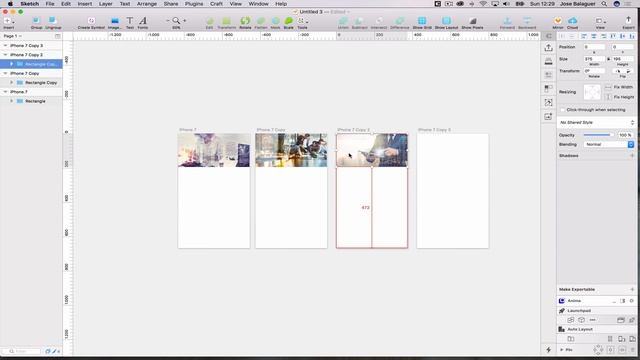640x360 pixels.
Task: Open the Arrange menu
Action: [147, 4]
